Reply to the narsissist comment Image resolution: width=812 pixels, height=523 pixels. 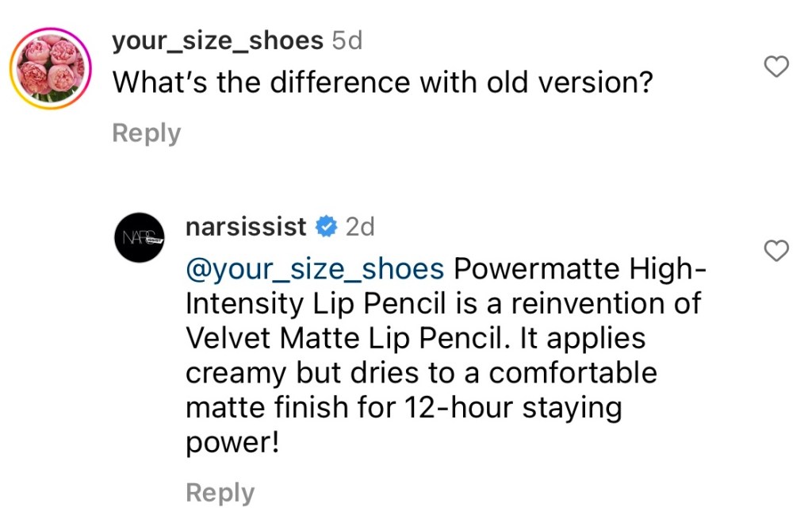(x=220, y=493)
